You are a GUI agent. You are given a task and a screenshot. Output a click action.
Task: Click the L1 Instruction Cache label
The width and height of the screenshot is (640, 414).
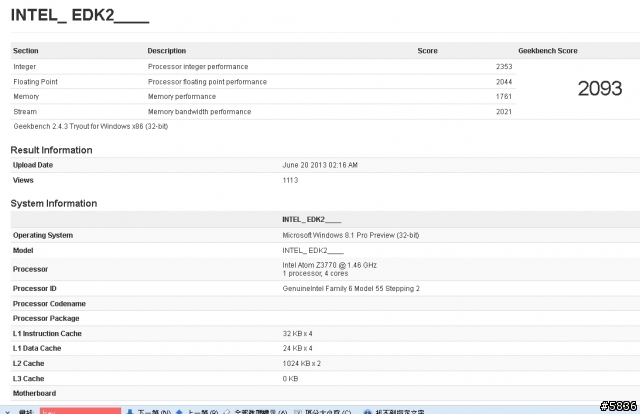47,334
